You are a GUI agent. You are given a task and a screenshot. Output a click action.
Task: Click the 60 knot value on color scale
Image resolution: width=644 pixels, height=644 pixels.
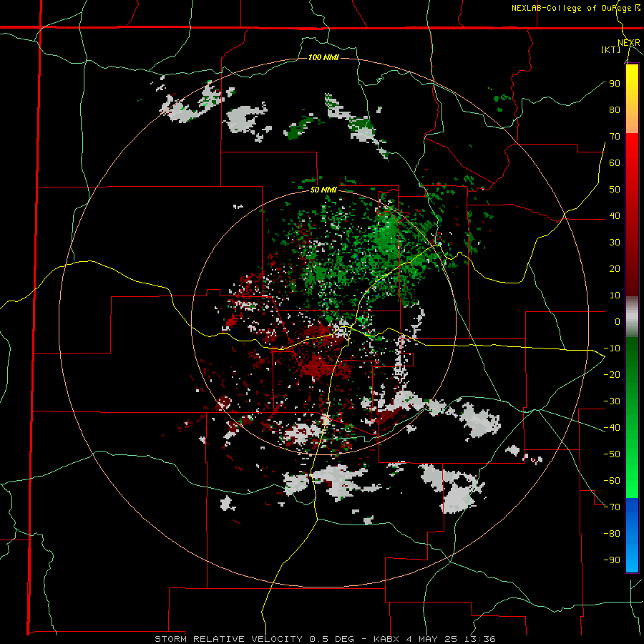(615, 162)
